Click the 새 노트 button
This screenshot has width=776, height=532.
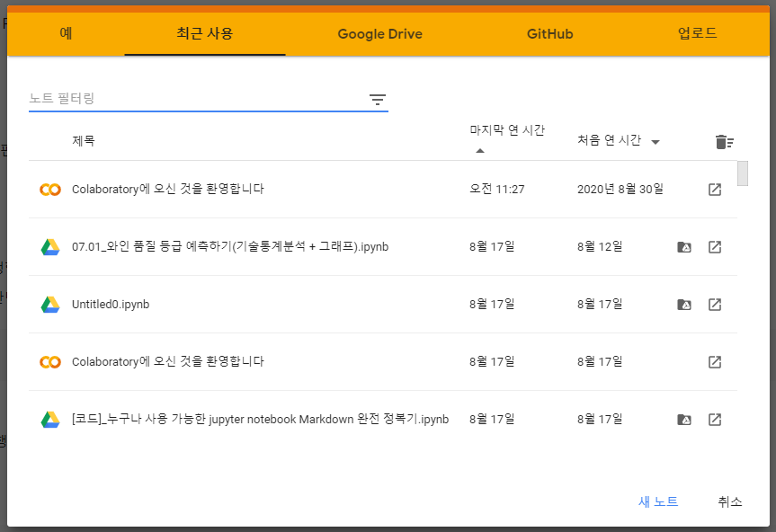coord(657,501)
